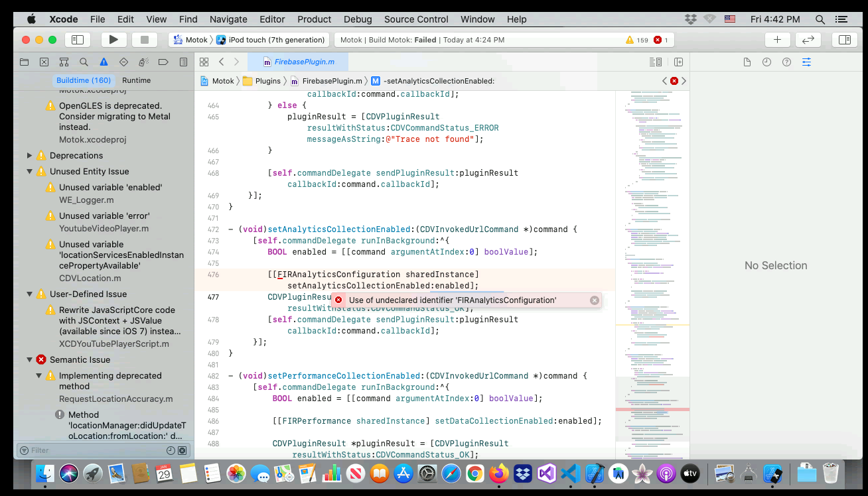Screen dimensions: 868x496
Task: Adjust editor options lines icon
Action: (x=656, y=62)
